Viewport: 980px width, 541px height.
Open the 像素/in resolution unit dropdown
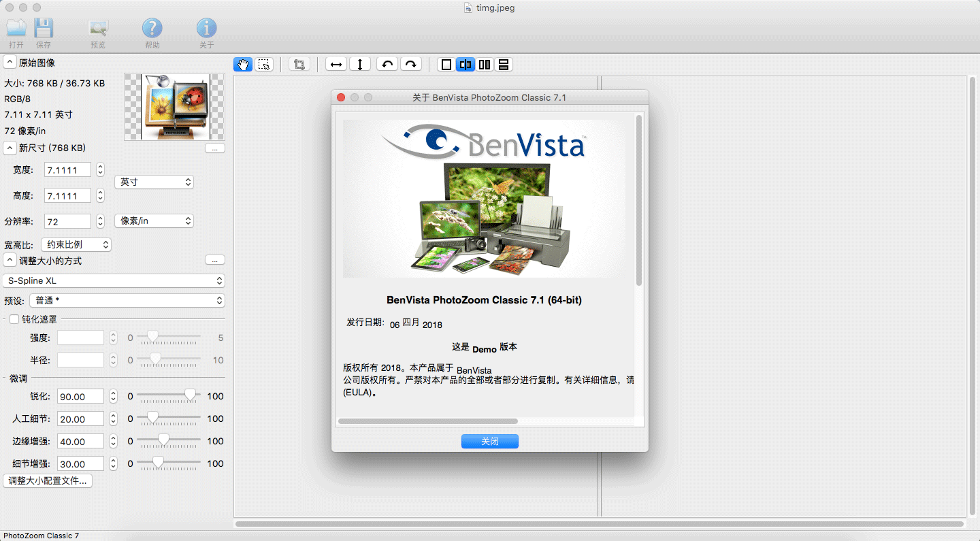point(154,221)
